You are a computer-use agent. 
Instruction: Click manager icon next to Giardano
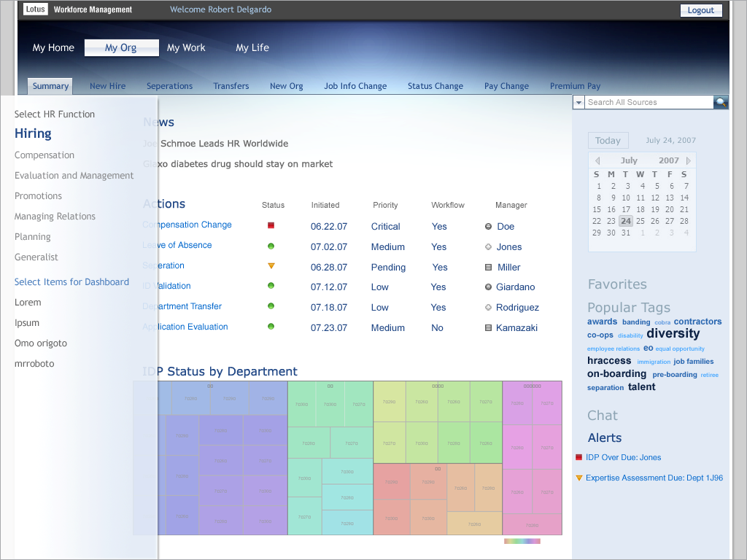click(488, 287)
